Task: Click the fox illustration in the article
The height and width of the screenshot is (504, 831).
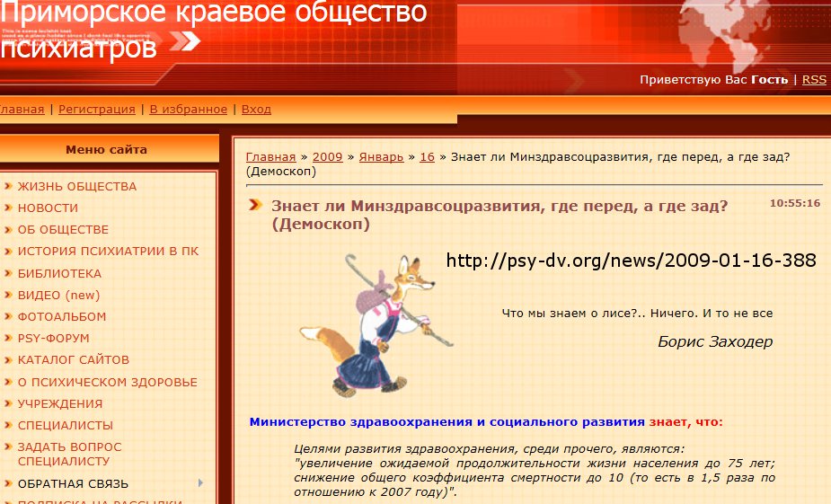Action: click(375, 325)
